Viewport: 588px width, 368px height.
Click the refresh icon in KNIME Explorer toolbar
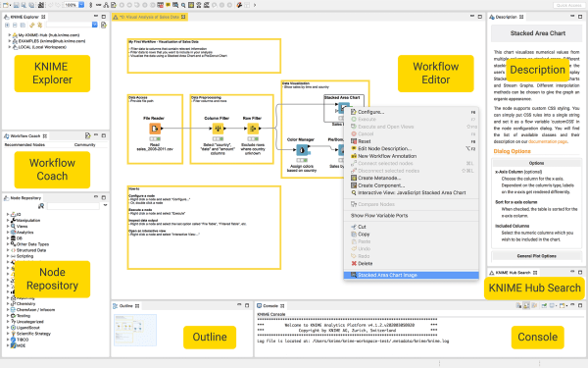coord(32,26)
